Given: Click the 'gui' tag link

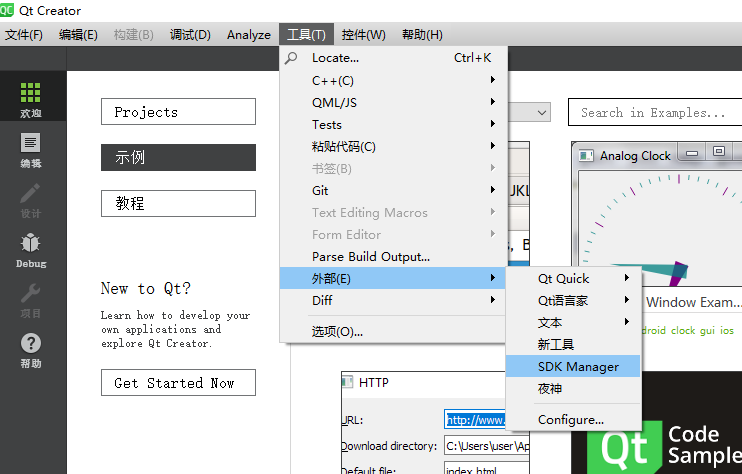Looking at the screenshot, I should 707,330.
